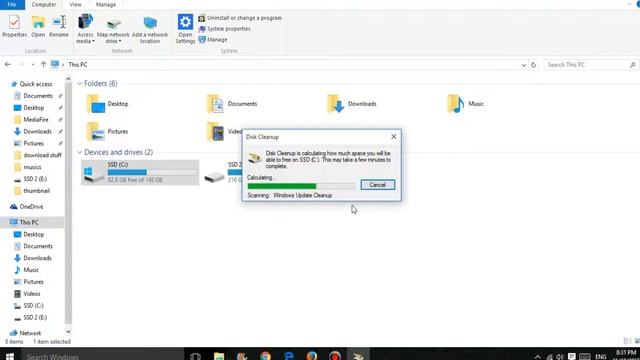The width and height of the screenshot is (640, 360).
Task: Click the Disk Cleanup progress bar
Action: 301,186
